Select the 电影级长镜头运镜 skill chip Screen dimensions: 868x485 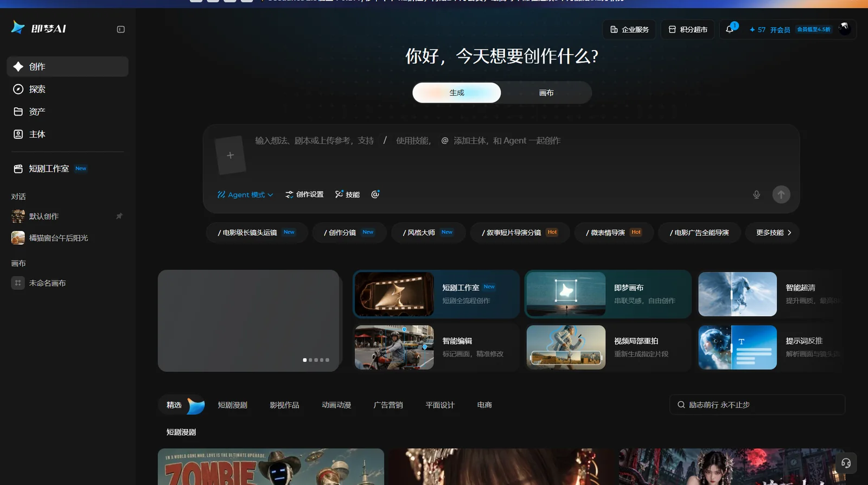tap(257, 232)
